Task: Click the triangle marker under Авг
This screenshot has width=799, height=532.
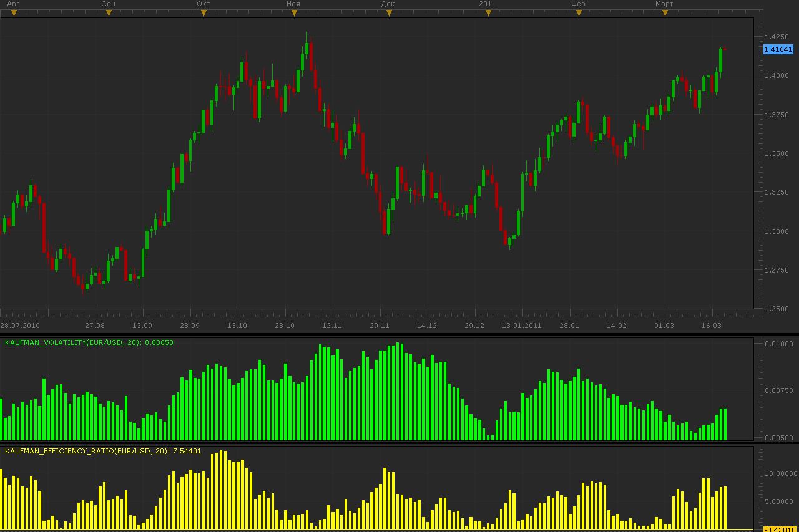Action: [x=14, y=13]
